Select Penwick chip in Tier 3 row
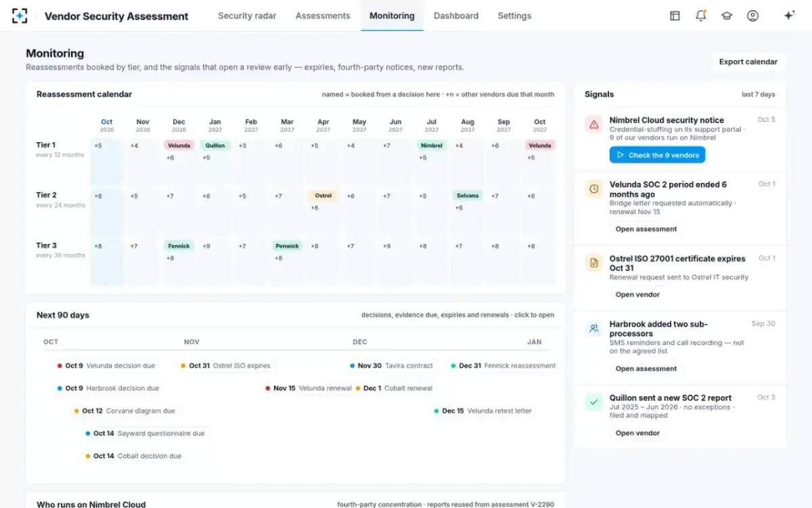 pos(287,246)
